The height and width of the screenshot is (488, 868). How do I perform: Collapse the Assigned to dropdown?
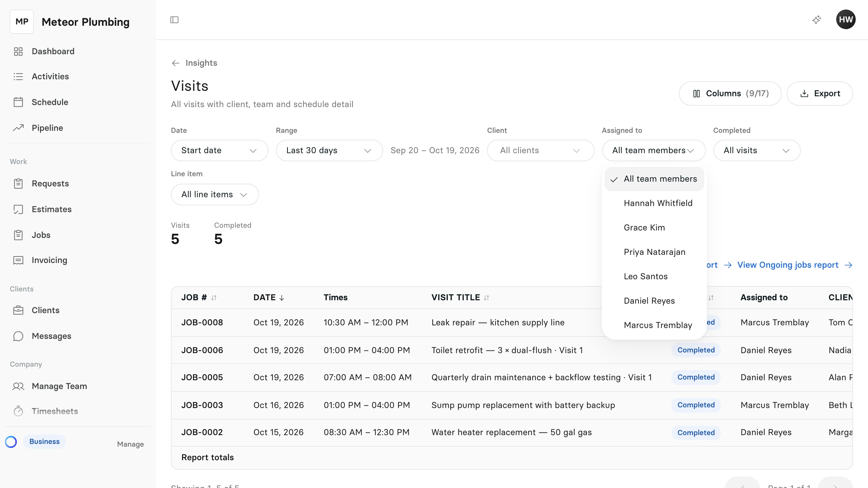654,150
